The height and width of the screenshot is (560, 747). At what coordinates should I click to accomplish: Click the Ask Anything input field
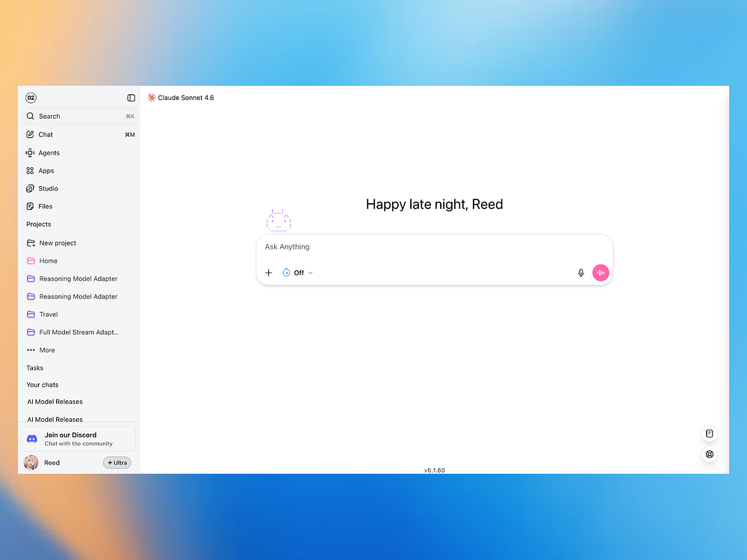click(435, 246)
